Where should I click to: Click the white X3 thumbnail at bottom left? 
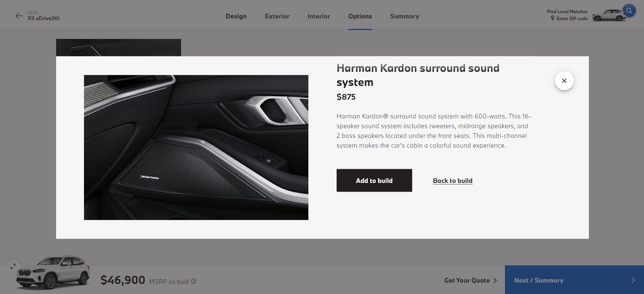click(x=53, y=272)
